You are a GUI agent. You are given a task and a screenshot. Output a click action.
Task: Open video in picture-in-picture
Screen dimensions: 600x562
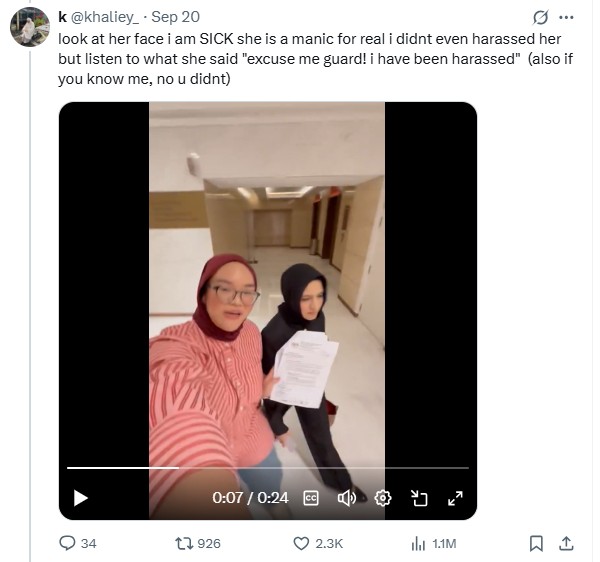pos(419,498)
